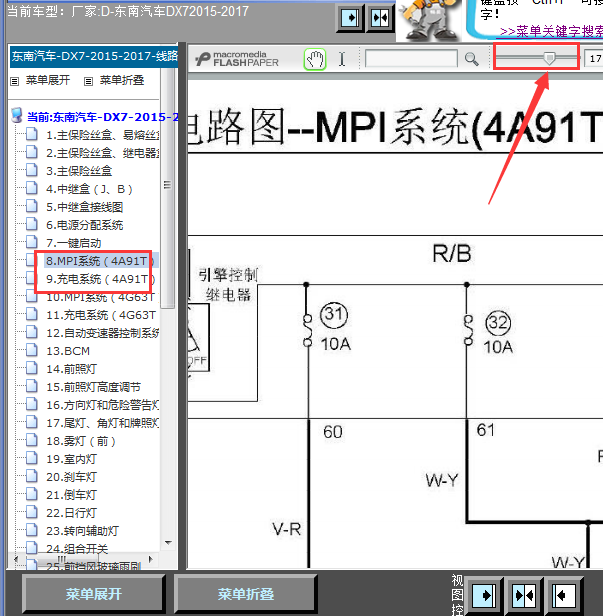Click bottom collapse-left arrow view button

563,596
